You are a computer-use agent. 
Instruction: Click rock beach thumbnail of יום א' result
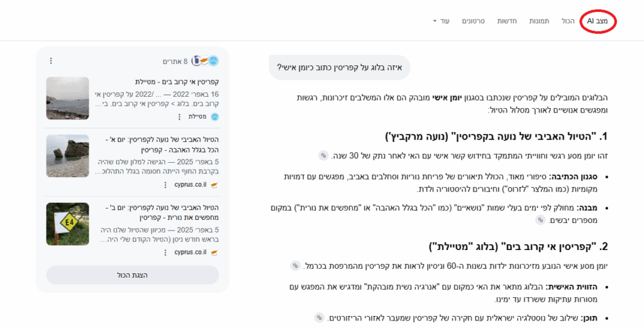point(67,156)
